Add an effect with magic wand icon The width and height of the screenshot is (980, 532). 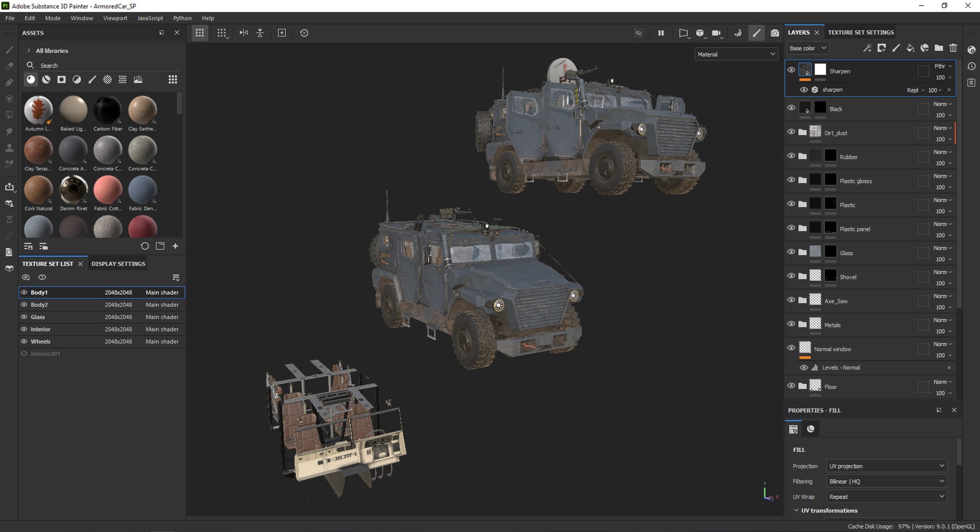tap(867, 48)
